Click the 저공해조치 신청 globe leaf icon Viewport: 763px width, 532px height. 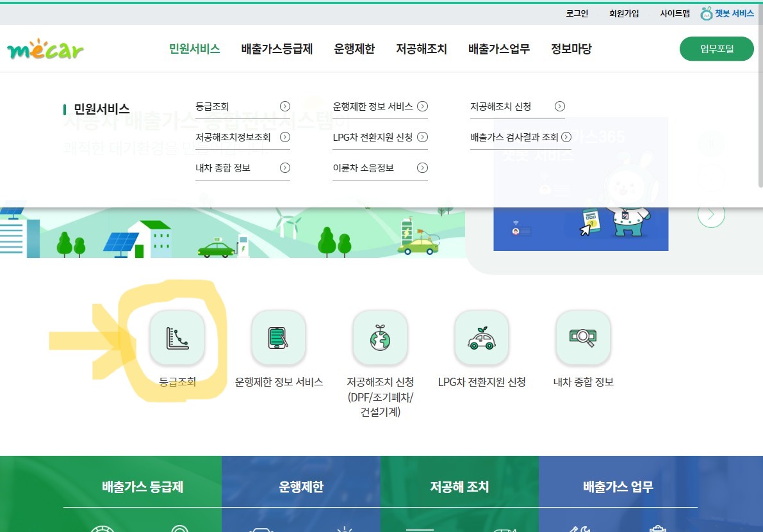coord(380,338)
